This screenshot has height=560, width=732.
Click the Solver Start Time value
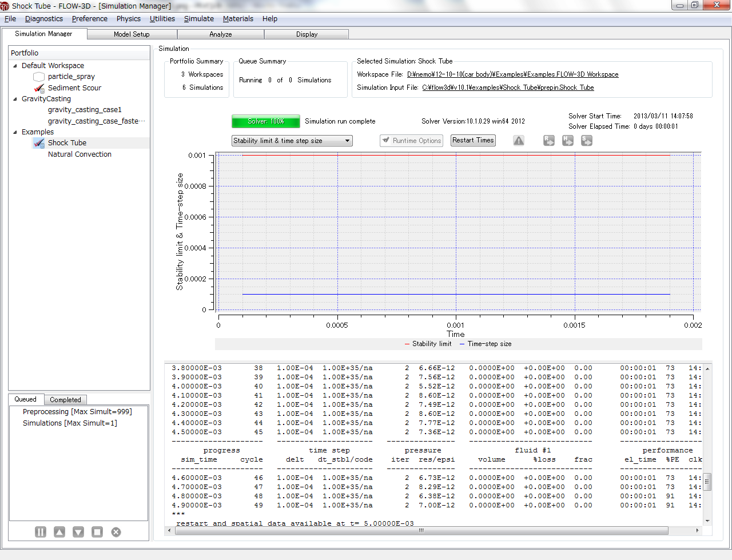663,116
